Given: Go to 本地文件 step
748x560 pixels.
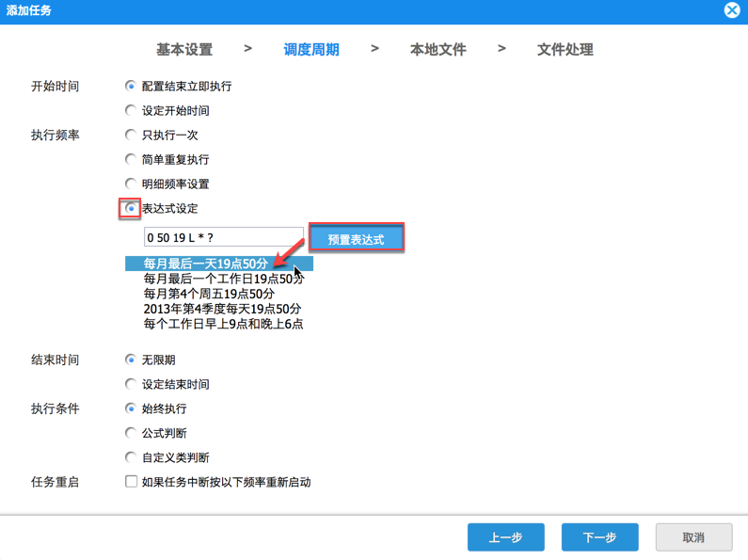Looking at the screenshot, I should tap(438, 49).
